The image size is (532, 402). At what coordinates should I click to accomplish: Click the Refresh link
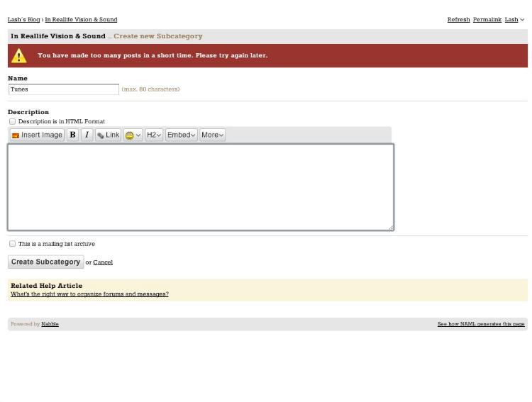click(x=458, y=20)
